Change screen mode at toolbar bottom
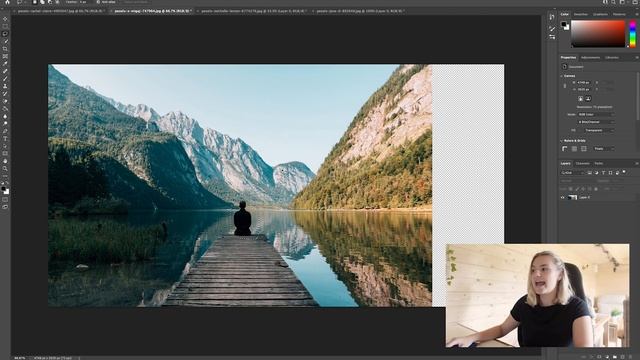The width and height of the screenshot is (640, 360). click(5, 207)
